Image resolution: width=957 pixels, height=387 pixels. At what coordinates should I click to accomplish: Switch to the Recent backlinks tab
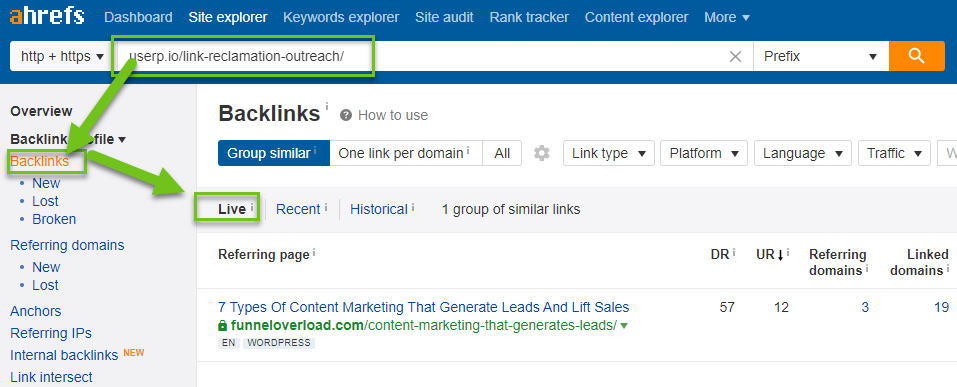click(298, 209)
